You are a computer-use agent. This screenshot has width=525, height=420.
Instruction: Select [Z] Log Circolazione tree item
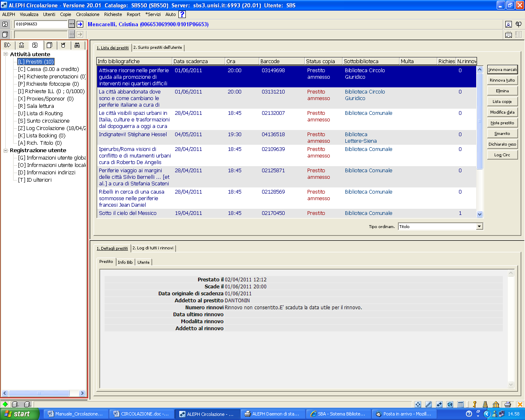(x=52, y=128)
